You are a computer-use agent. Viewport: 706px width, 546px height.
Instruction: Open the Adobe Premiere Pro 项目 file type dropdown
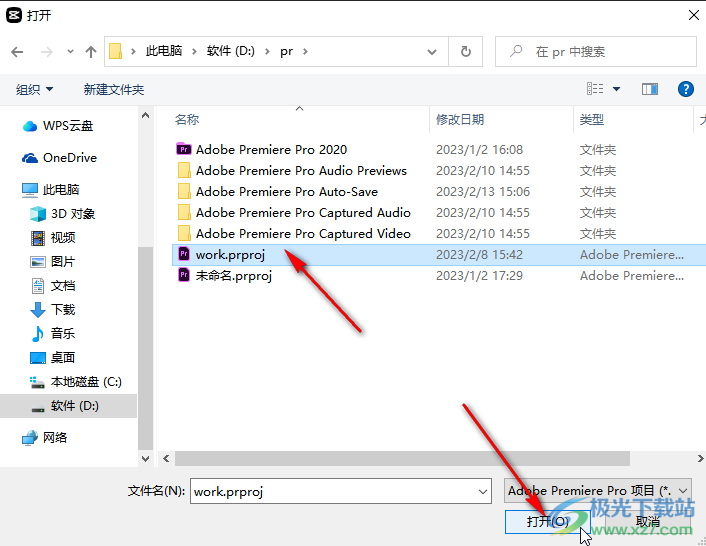(x=598, y=491)
